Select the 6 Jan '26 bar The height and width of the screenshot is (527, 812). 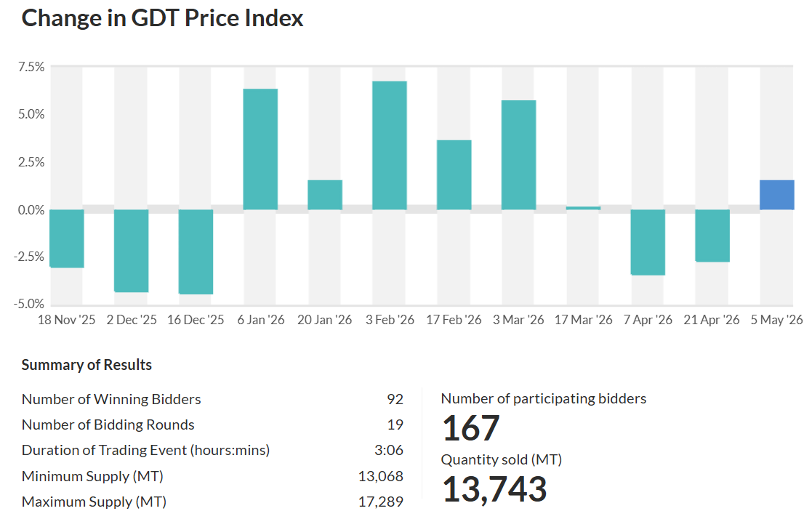(x=260, y=149)
